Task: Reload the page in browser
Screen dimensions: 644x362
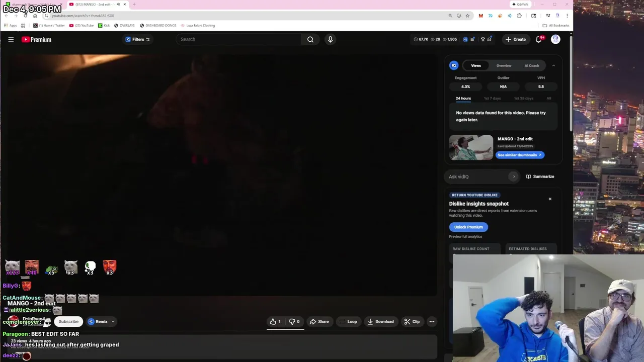Action: (x=25, y=16)
